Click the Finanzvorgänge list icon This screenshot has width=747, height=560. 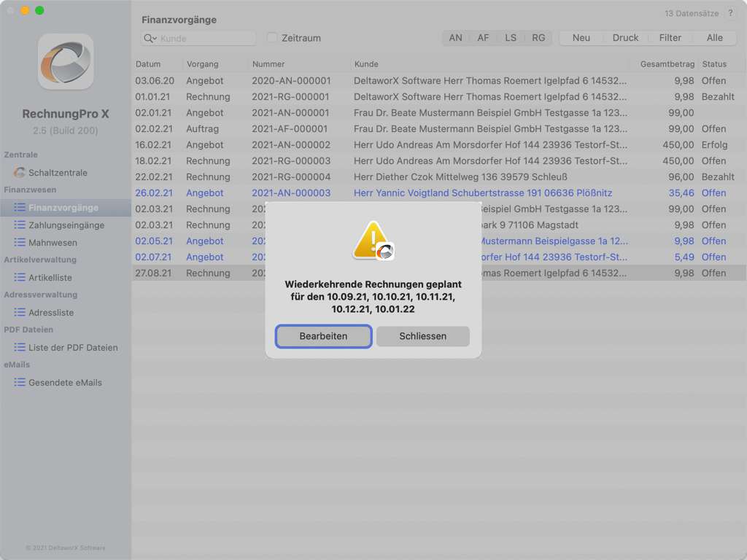(20, 208)
